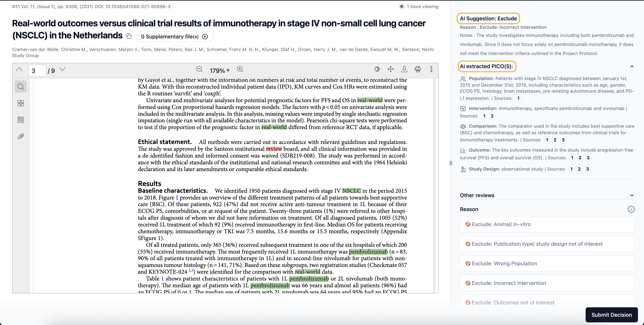
Task: Zoom in on the PDF document
Action: (x=240, y=69)
